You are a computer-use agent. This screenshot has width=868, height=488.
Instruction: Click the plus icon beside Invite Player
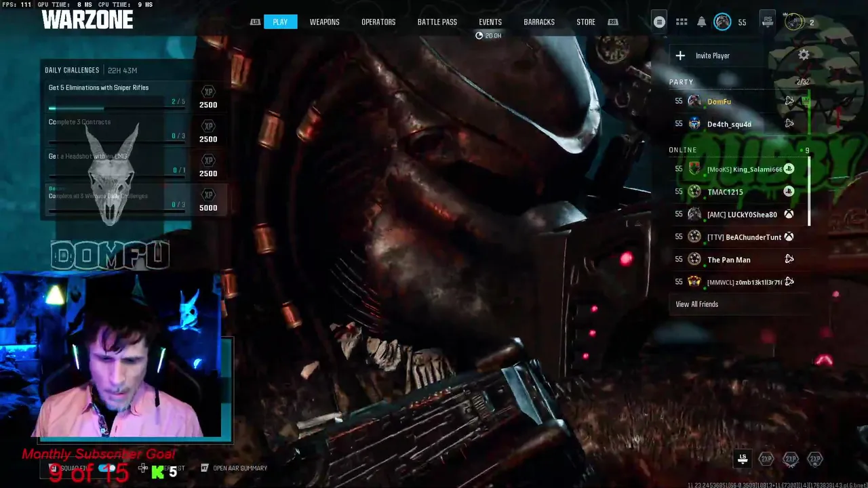(680, 56)
